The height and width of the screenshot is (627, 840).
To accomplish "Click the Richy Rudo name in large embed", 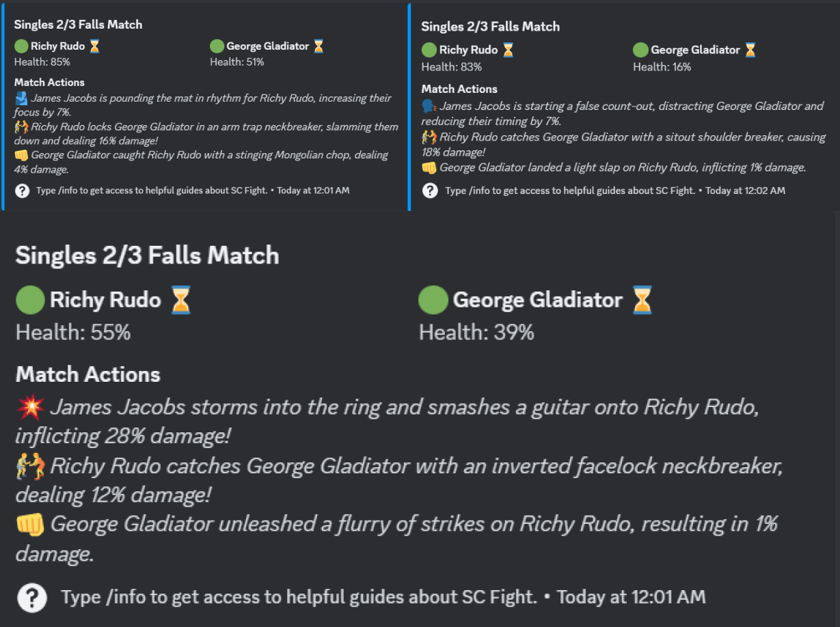I will click(105, 300).
